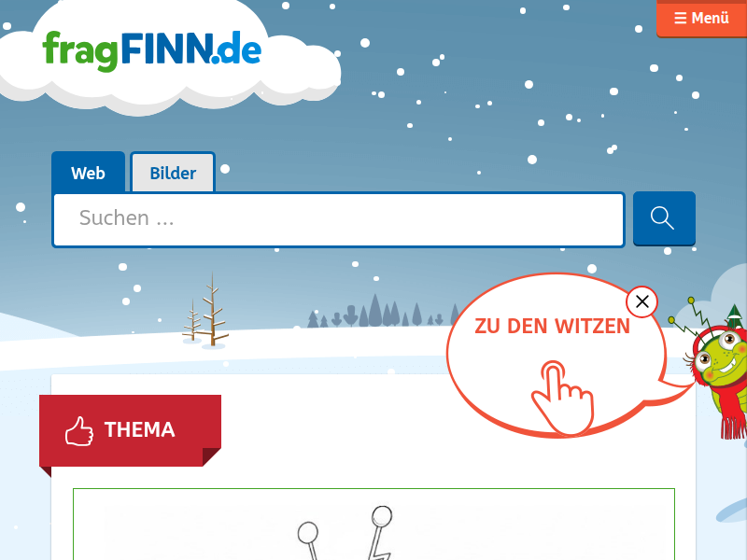Viewport: 747px width, 560px height.
Task: Go to the fragFINN.de logo home
Action: pos(151,51)
